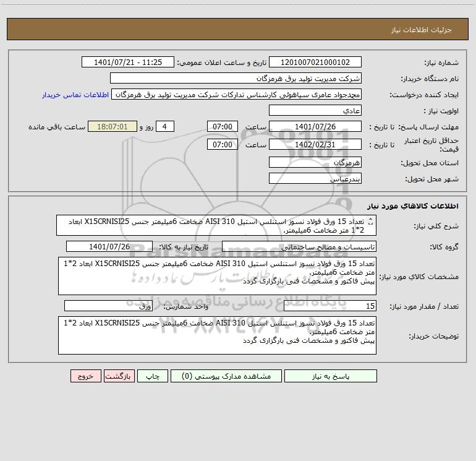Open 'مشاهده مدارک پیوستی (0)' attachments button
The height and width of the screenshot is (461, 476).
(x=226, y=376)
